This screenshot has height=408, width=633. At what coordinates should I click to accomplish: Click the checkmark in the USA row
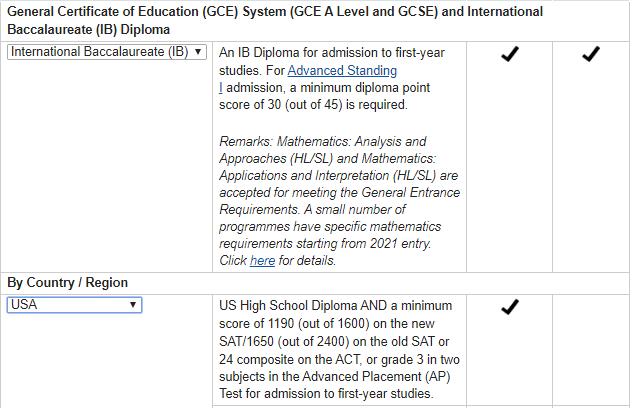(x=509, y=307)
